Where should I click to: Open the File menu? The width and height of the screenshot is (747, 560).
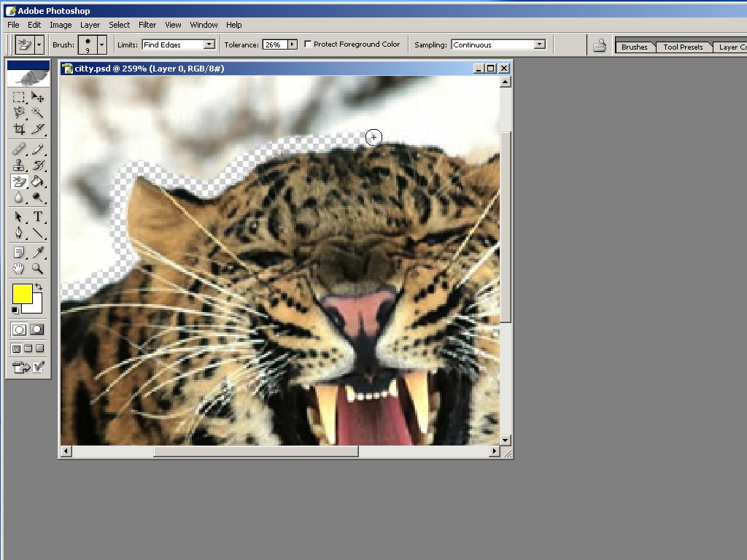click(x=13, y=25)
